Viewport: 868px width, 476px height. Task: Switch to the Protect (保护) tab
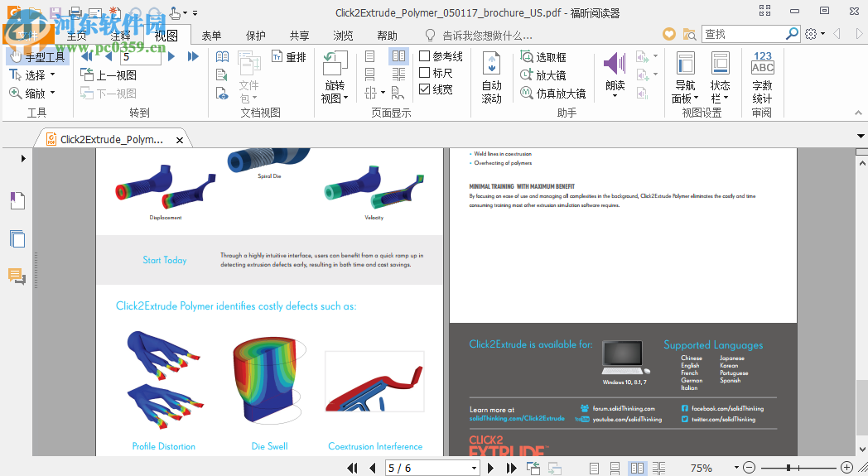pos(255,36)
